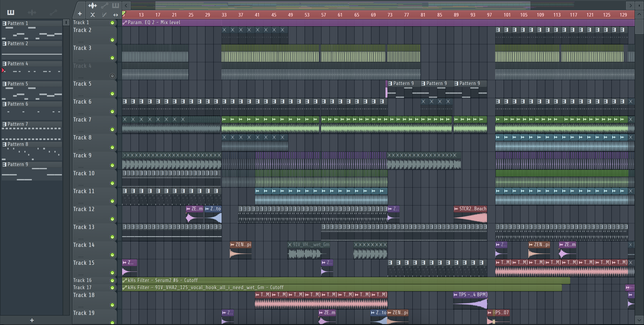644x325 pixels.
Task: Select the Track 17 header label
Action: click(82, 288)
